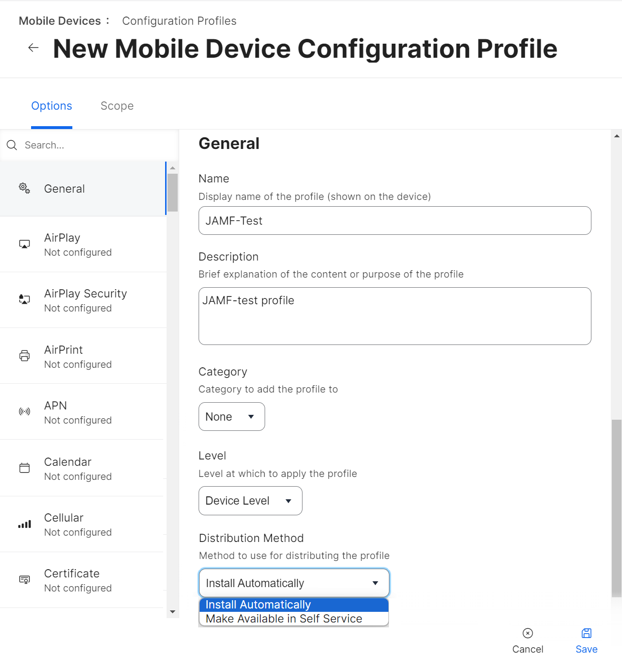Click the Cellular signal bars icon
The height and width of the screenshot is (672, 622).
pyautogui.click(x=24, y=524)
